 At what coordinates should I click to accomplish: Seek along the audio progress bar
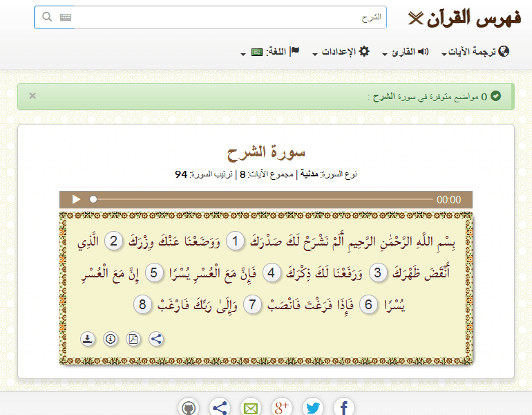pyautogui.click(x=263, y=199)
